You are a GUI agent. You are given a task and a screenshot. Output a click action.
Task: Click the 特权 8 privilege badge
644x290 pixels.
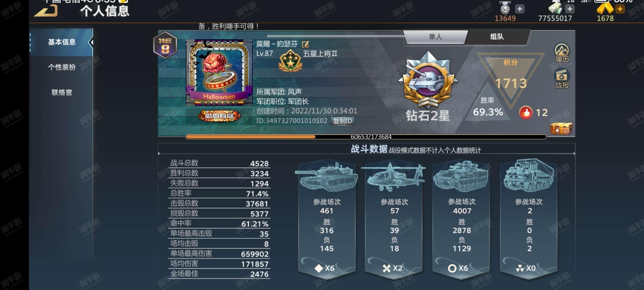(x=165, y=46)
